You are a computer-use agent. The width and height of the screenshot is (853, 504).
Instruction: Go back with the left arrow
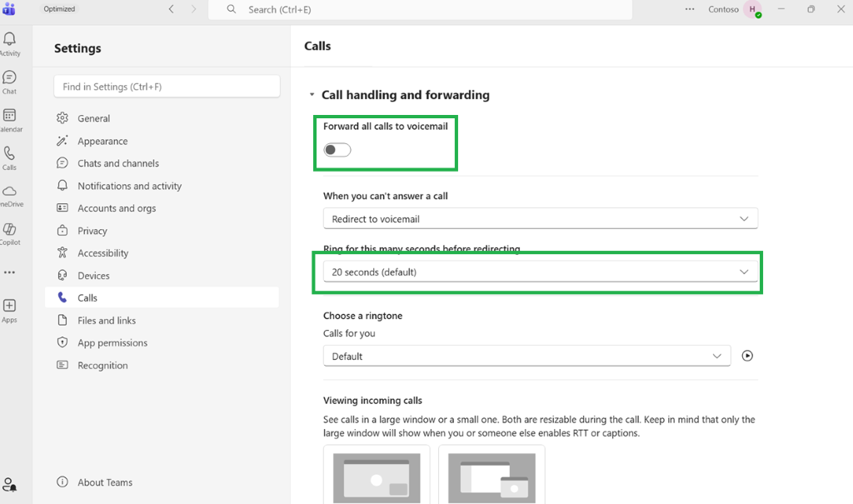click(172, 9)
